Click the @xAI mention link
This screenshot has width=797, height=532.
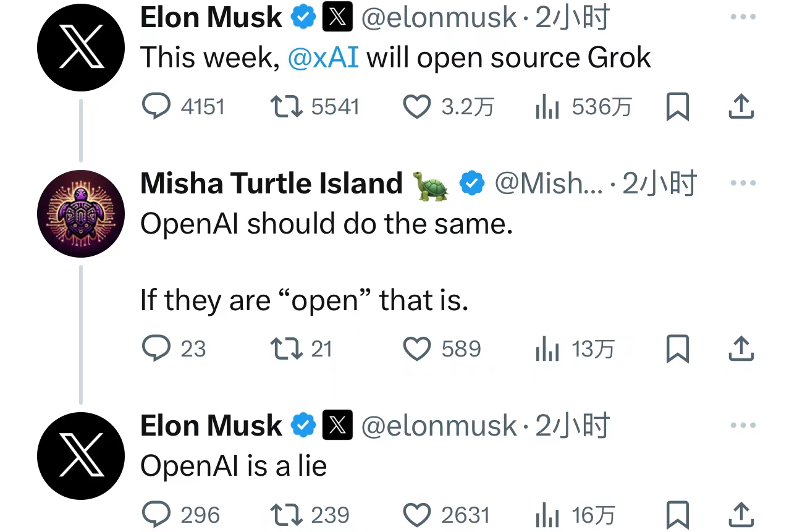(x=323, y=58)
